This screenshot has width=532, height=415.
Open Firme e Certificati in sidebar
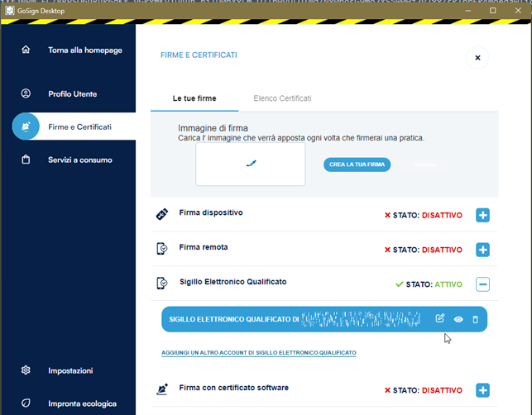coord(79,126)
